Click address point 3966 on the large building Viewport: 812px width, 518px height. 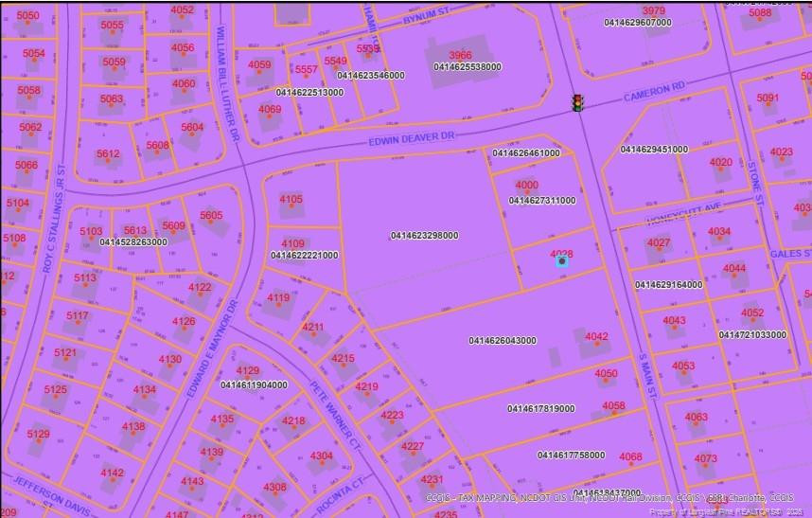460,63
